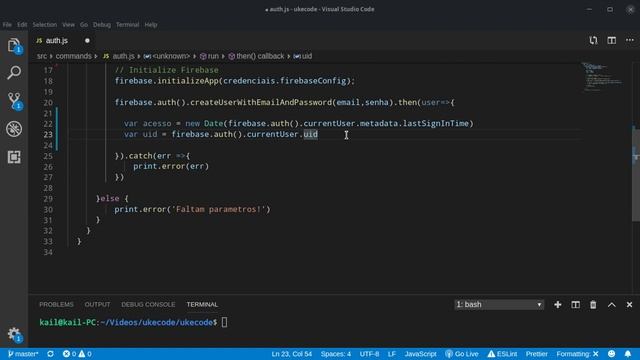Show the errors and warnings count
640x360 pixels.
click(x=77, y=354)
